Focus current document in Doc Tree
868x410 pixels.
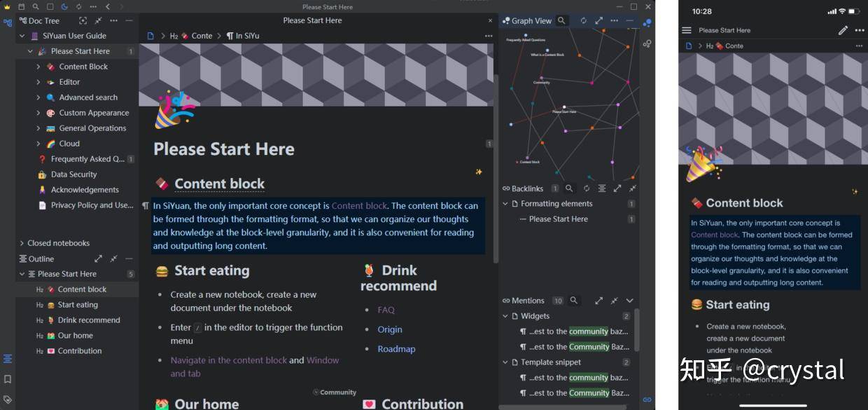click(83, 21)
